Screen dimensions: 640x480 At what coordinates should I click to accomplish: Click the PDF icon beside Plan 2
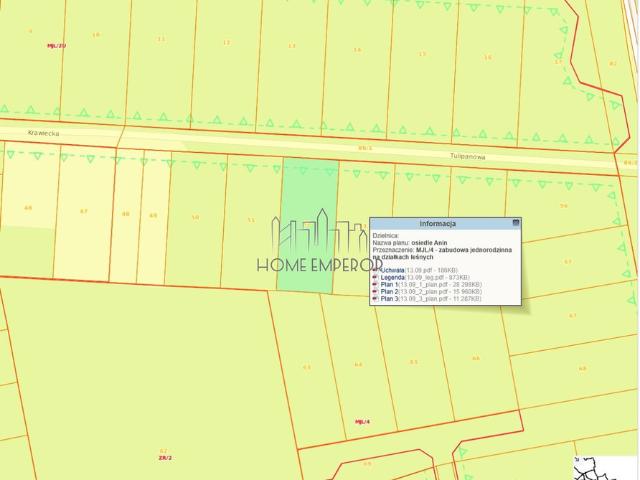pos(375,291)
